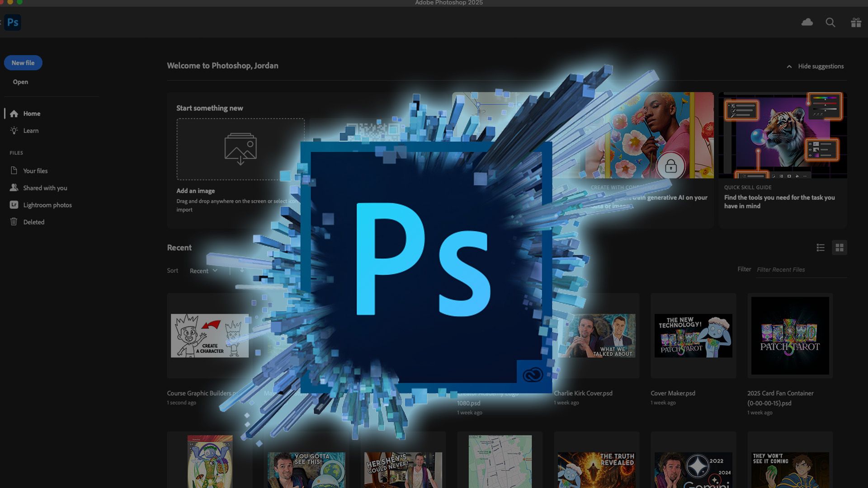Switch recent files to list view
Screen dimensions: 868x488
coord(821,248)
